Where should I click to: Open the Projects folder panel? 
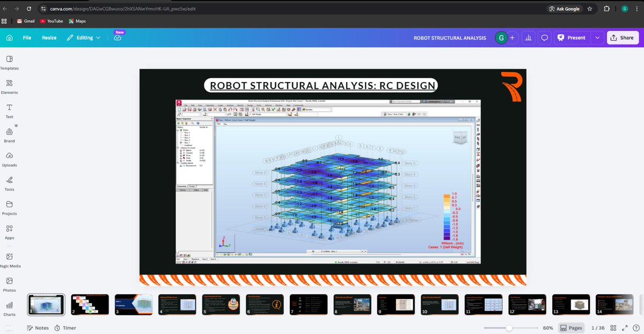(9, 208)
